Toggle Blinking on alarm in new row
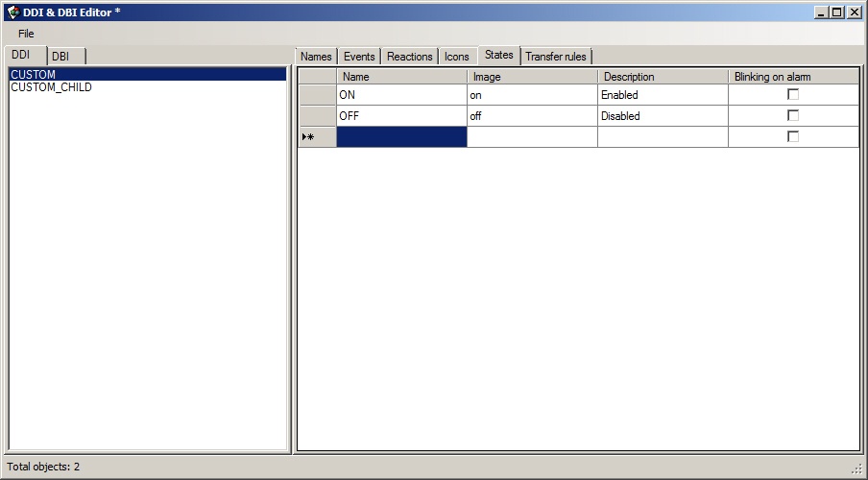This screenshot has height=480, width=868. pos(793,136)
